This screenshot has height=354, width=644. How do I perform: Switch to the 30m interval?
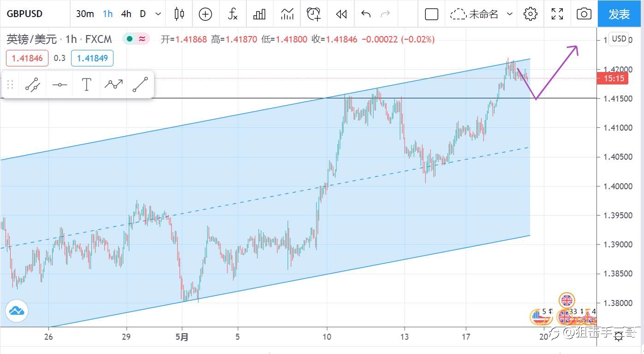coord(85,14)
